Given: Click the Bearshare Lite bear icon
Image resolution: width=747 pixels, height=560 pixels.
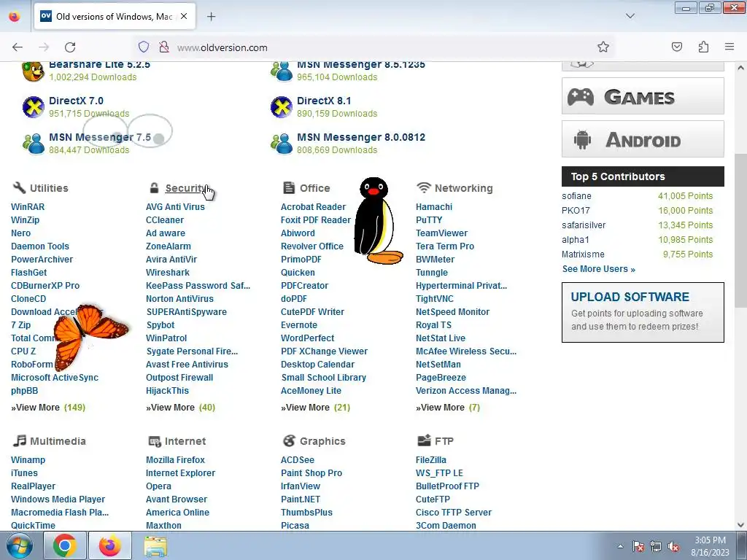Looking at the screenshot, I should 34,71.
